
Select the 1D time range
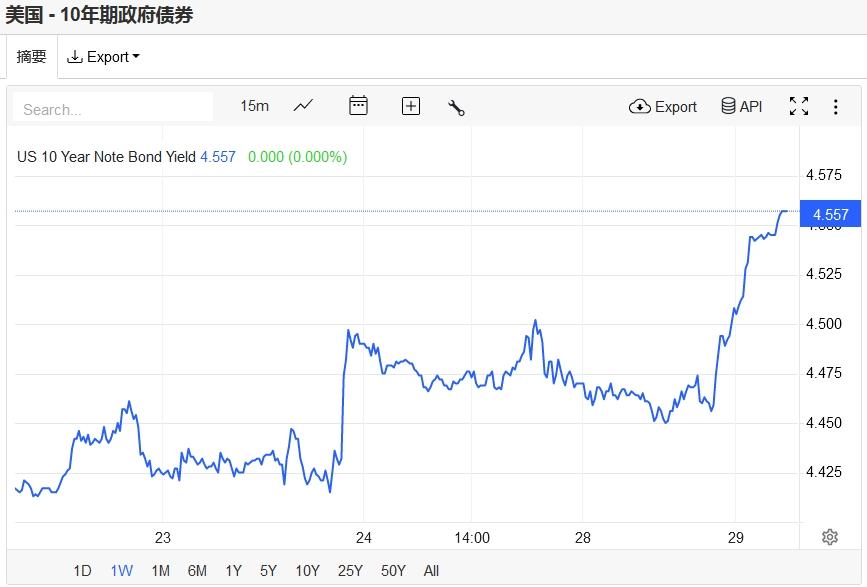point(82,571)
